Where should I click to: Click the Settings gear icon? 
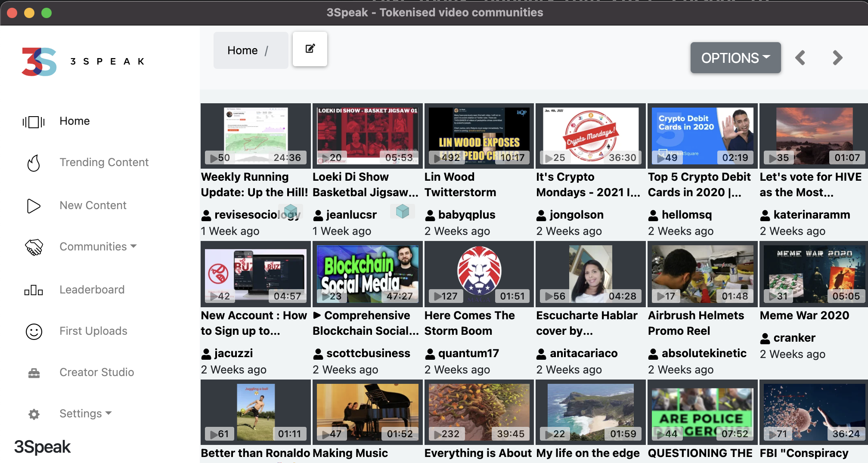point(34,414)
